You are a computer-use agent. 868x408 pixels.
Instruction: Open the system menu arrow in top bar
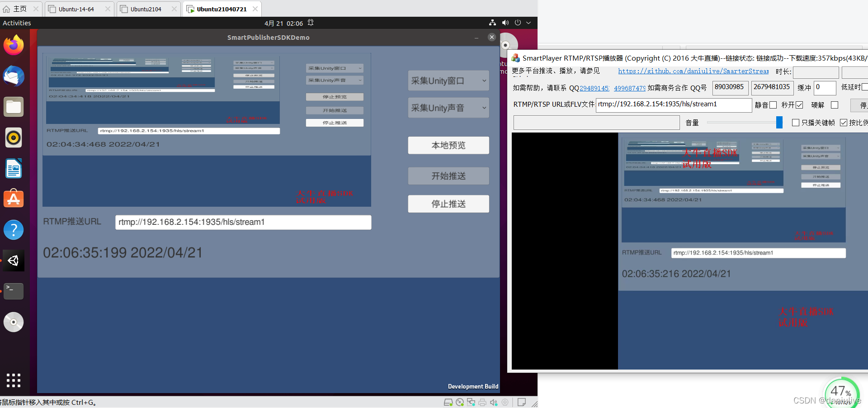coord(529,23)
